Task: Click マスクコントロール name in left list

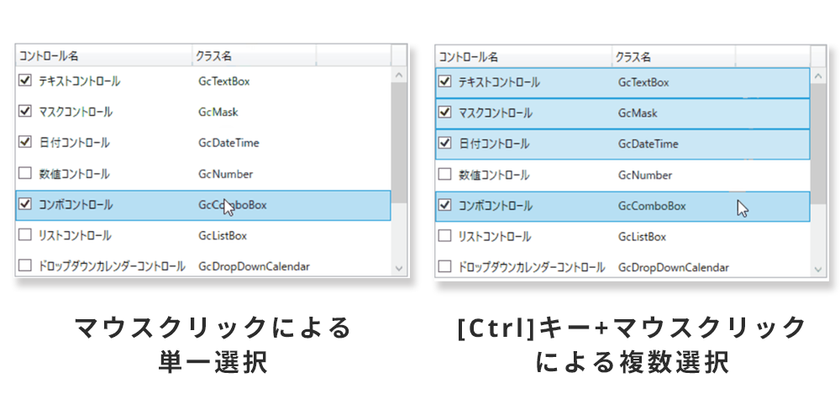Action: coord(76,112)
